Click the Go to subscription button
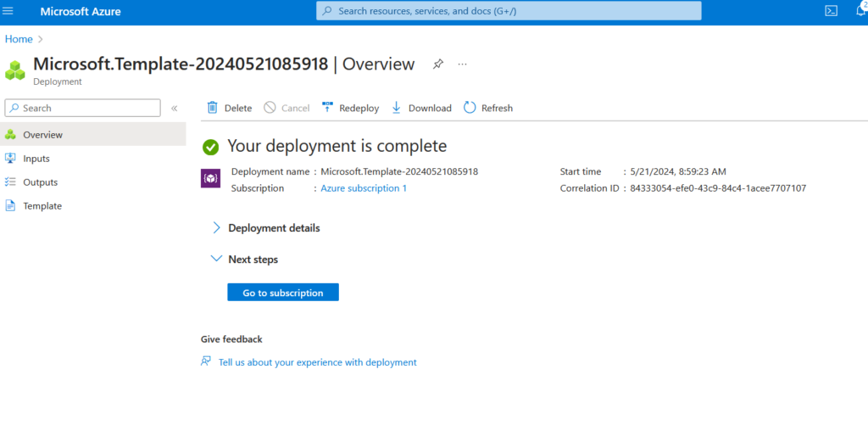This screenshot has width=868, height=442. click(x=283, y=293)
